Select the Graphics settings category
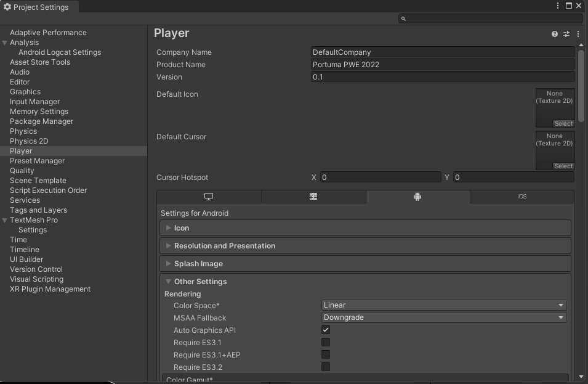This screenshot has width=588, height=384. [25, 92]
